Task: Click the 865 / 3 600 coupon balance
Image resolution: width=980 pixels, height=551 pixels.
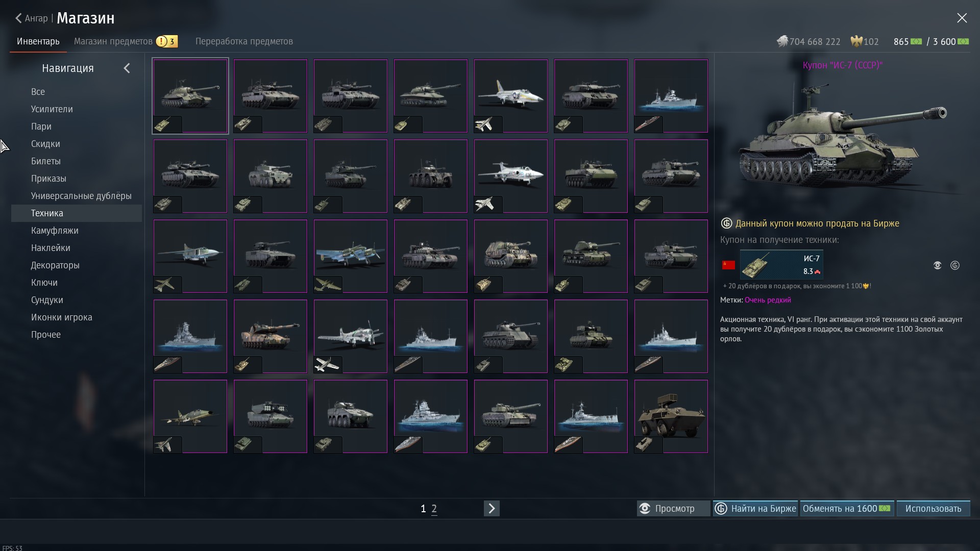Action: [x=931, y=41]
